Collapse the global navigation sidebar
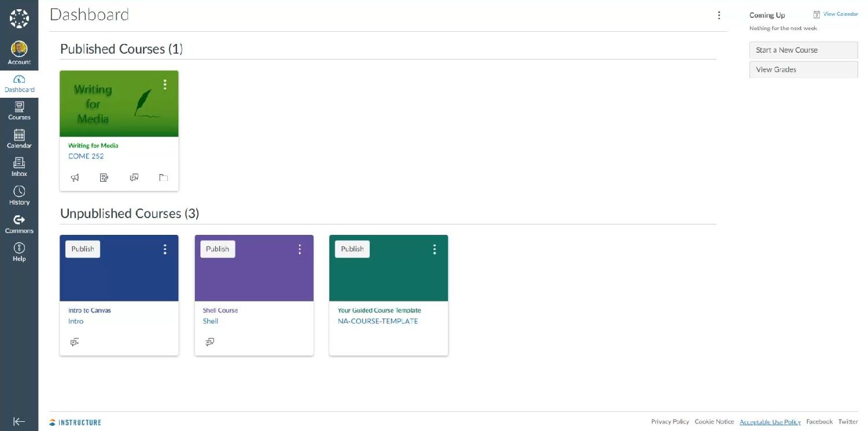This screenshot has height=431, width=868. click(x=19, y=422)
